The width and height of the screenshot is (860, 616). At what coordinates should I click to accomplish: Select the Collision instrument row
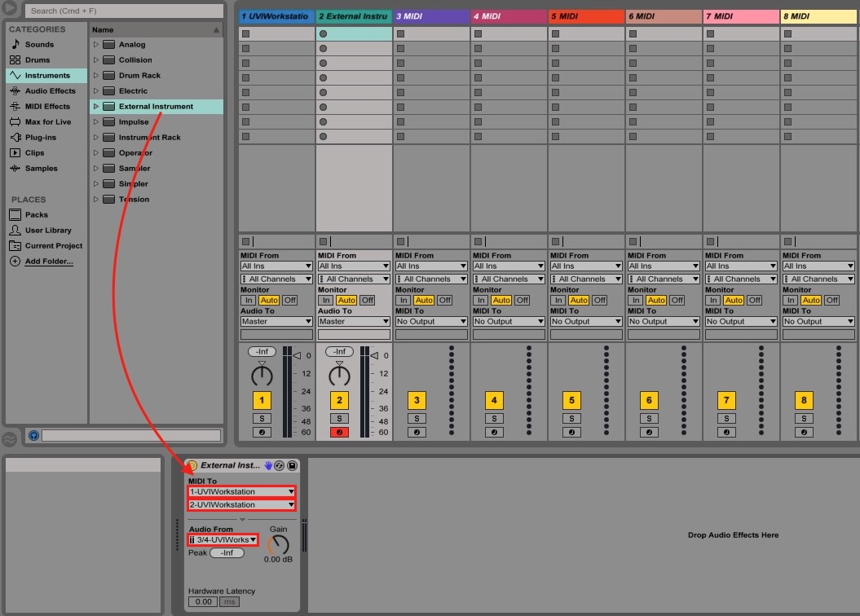156,59
